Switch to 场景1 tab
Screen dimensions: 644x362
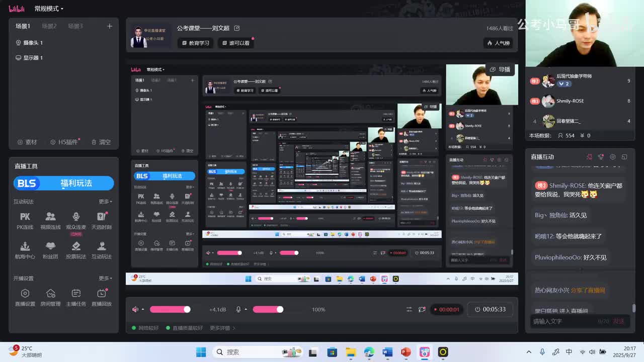pyautogui.click(x=23, y=26)
